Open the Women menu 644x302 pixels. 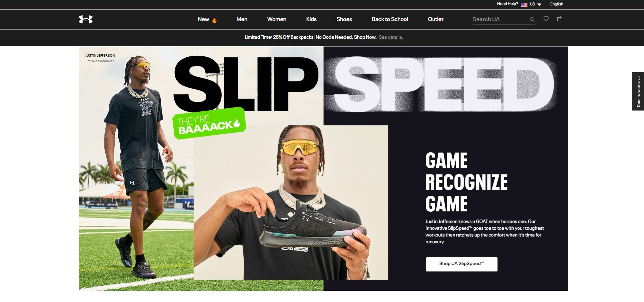tap(277, 19)
